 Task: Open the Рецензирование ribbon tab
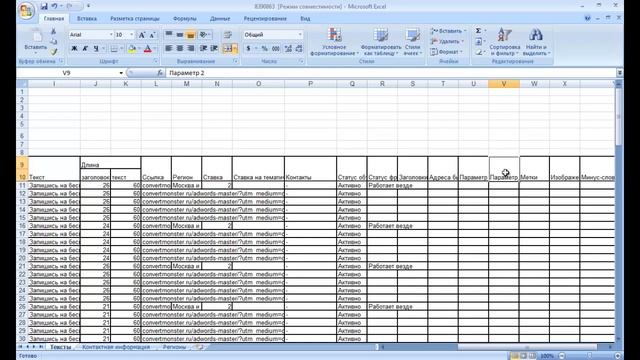265,19
